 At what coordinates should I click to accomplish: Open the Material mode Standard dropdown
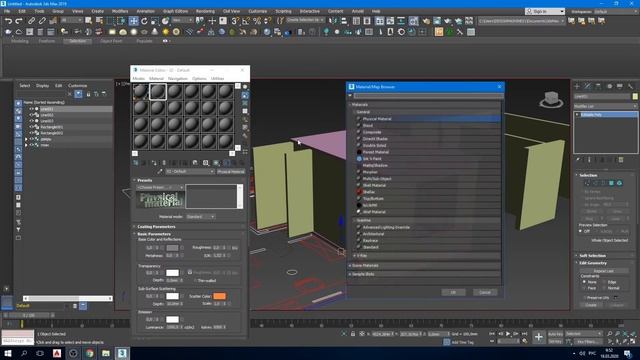coord(200,217)
